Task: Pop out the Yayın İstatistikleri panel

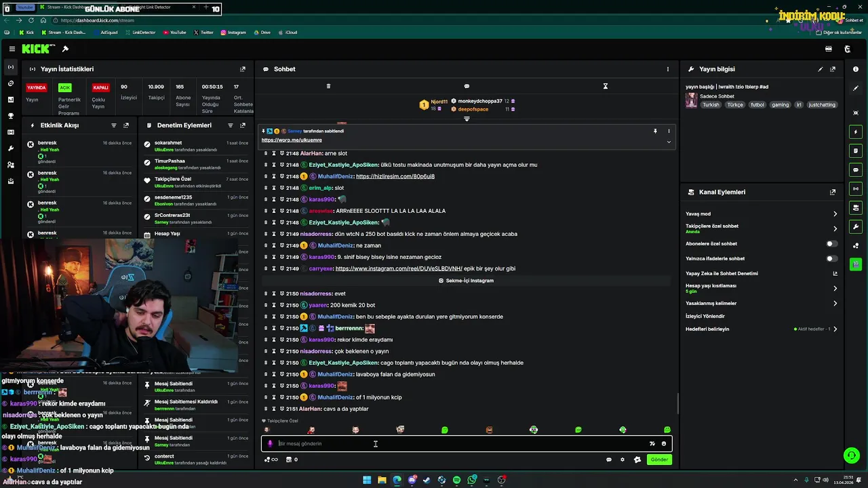Action: click(x=243, y=69)
